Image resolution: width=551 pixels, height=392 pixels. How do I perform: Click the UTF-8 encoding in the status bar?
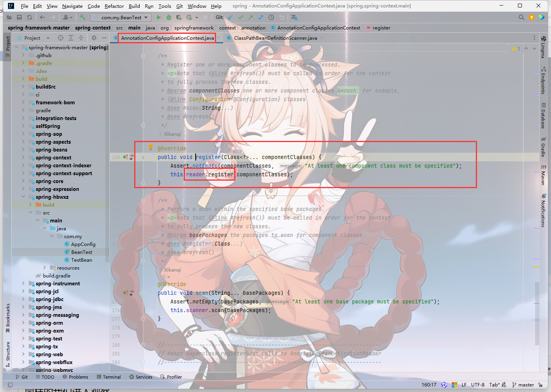coord(478,385)
